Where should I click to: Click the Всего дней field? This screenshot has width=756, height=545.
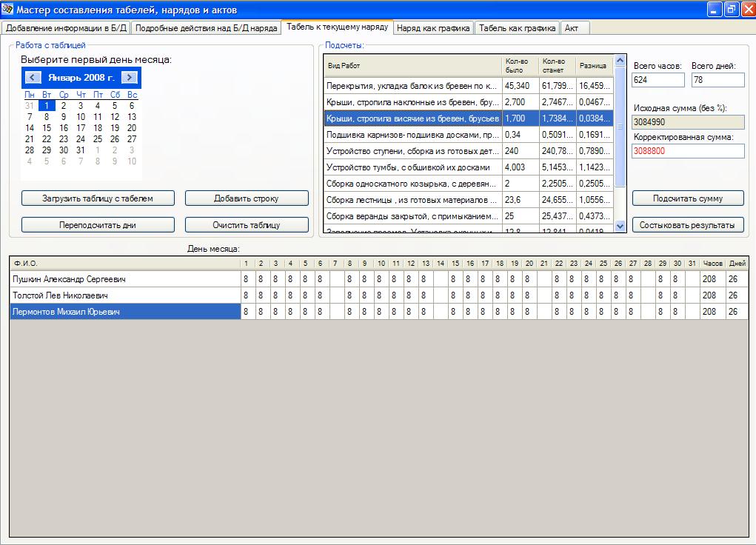click(718, 80)
